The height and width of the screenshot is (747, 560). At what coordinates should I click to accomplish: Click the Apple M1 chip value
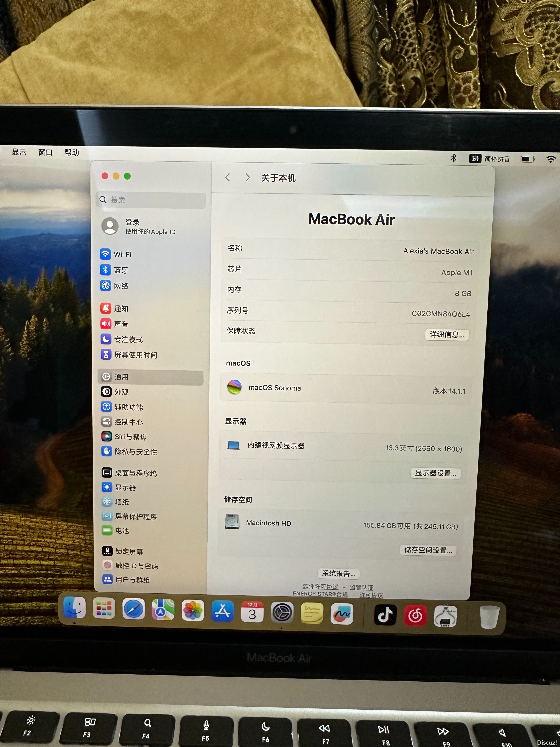457,273
